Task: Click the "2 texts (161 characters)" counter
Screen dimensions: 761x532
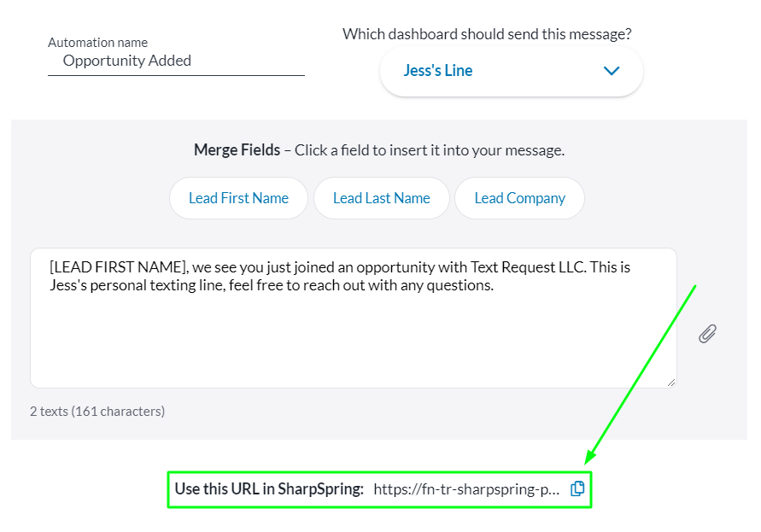Action: click(x=97, y=412)
